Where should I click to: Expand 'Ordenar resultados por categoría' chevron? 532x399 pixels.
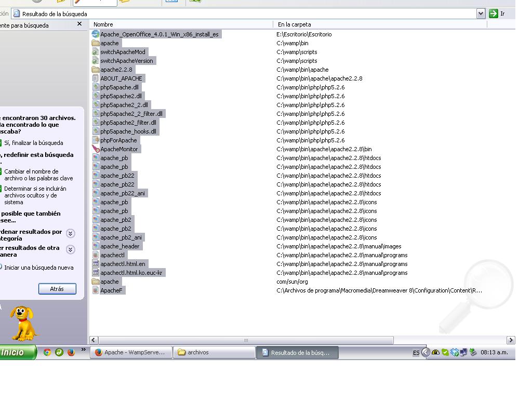click(x=70, y=233)
